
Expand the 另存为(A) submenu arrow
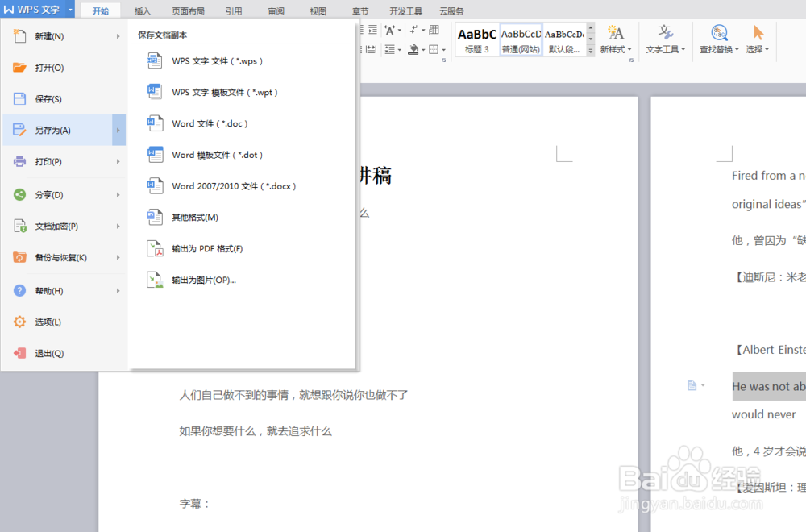coord(118,130)
